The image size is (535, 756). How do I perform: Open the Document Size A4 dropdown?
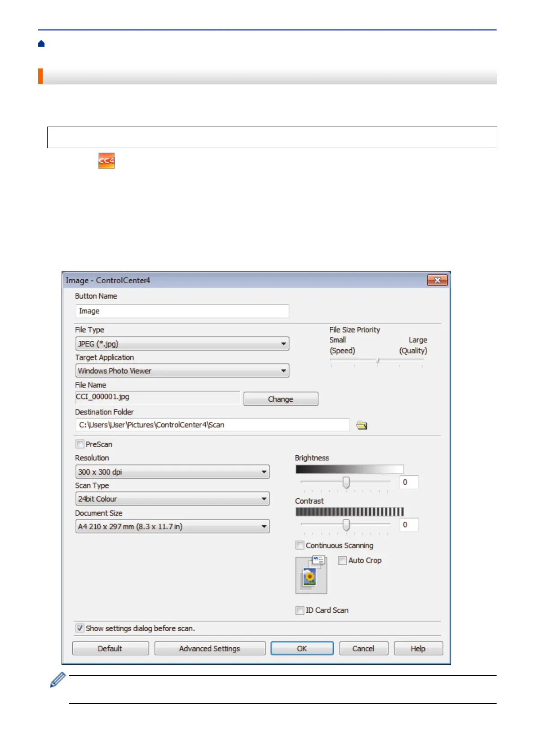(172, 526)
